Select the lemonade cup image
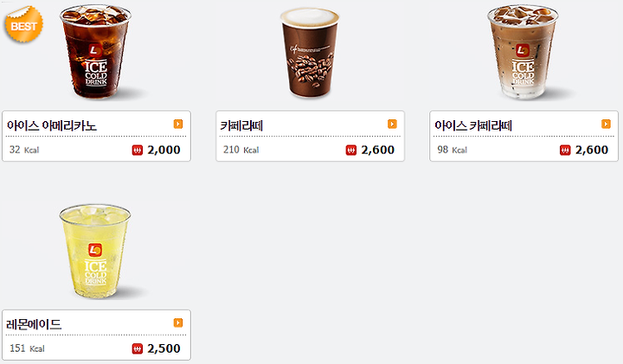Image resolution: width=623 pixels, height=364 pixels. [x=95, y=251]
